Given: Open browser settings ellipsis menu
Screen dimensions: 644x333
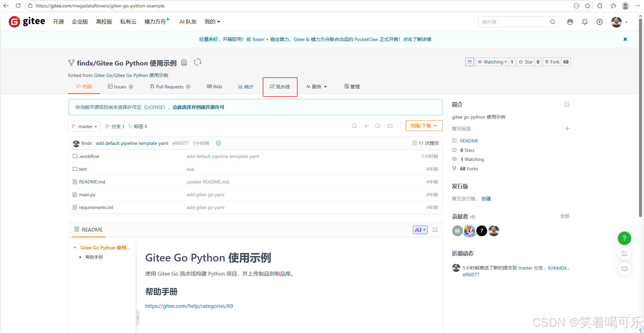Looking at the screenshot, I should tap(637, 6).
